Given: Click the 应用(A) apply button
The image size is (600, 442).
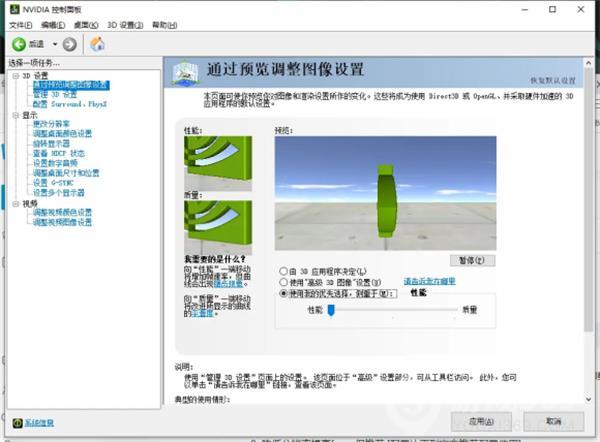Looking at the screenshot, I should click(481, 422).
